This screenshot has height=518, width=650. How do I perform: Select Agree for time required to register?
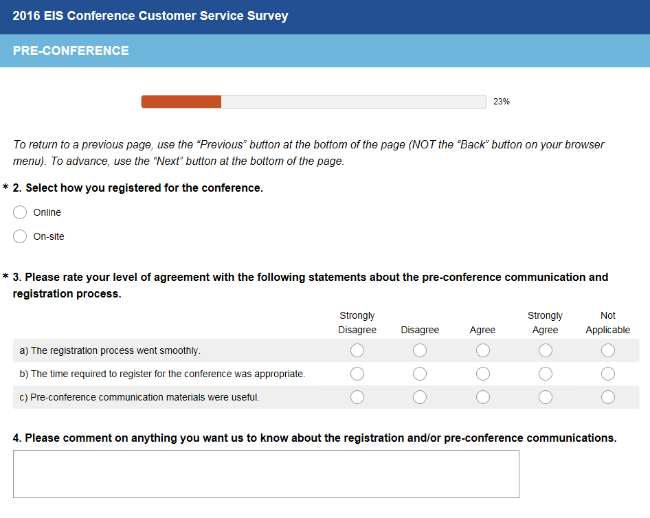pos(483,373)
